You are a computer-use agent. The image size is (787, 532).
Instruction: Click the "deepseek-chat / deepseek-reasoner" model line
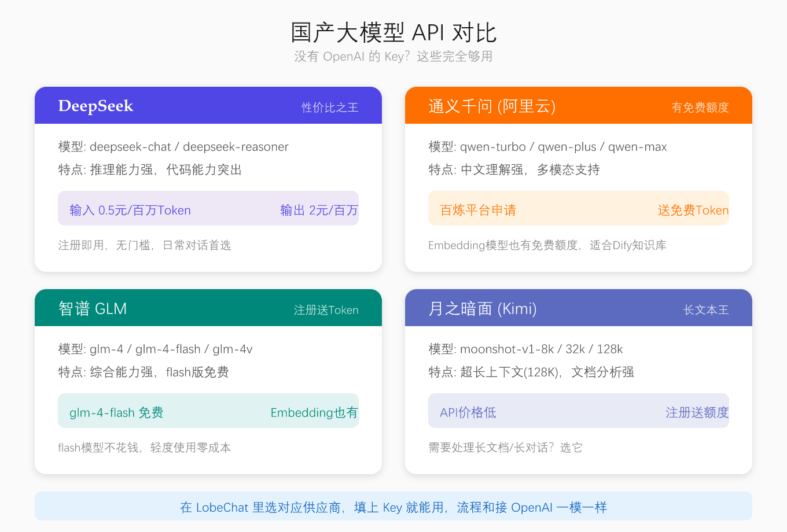(173, 147)
